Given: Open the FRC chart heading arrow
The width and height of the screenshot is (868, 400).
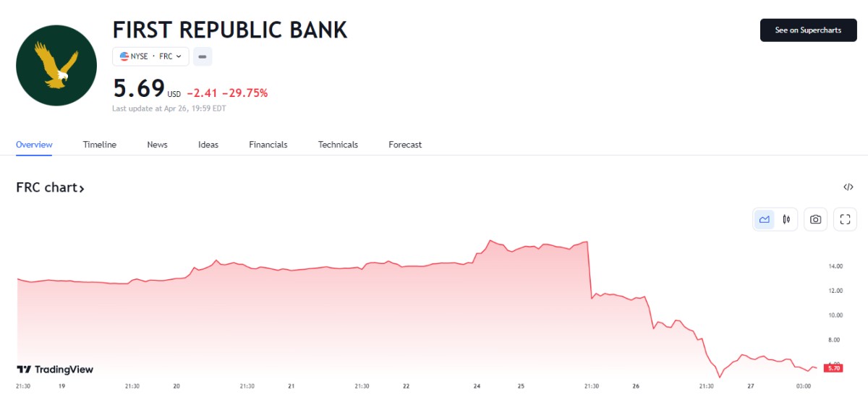Looking at the screenshot, I should 82,189.
